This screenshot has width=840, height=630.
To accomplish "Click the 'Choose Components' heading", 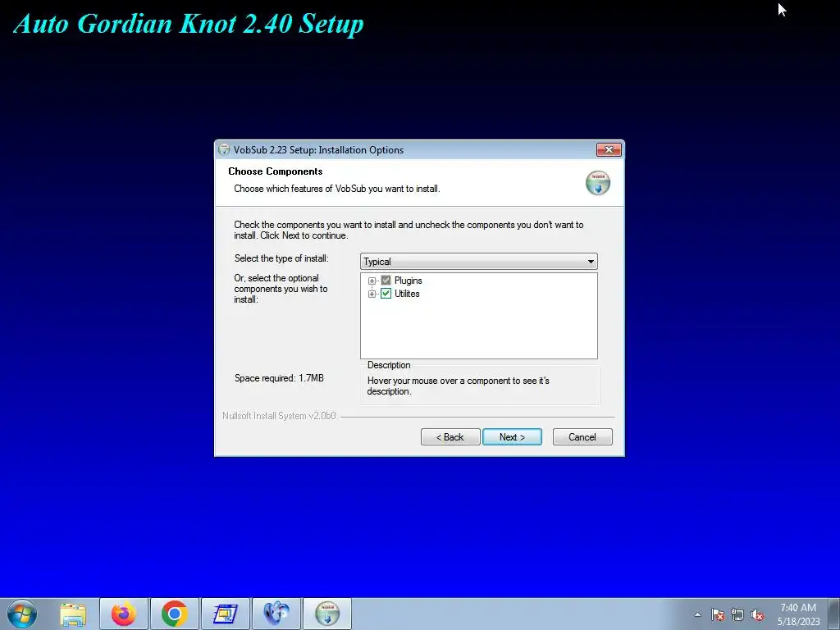I will [276, 171].
